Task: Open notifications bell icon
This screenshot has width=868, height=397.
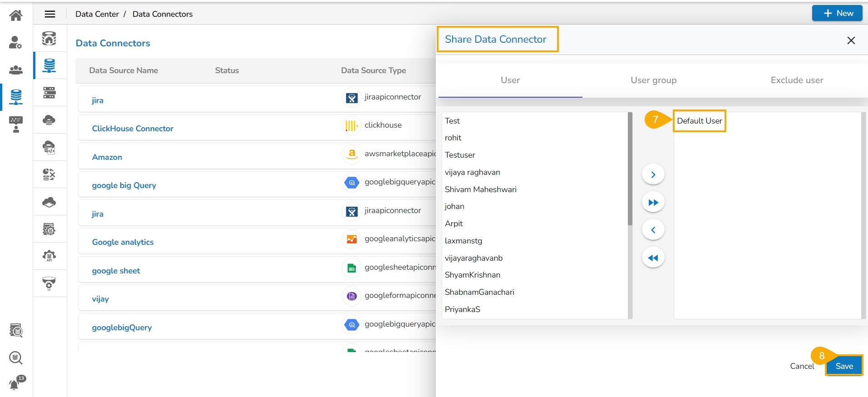Action: pyautogui.click(x=15, y=384)
